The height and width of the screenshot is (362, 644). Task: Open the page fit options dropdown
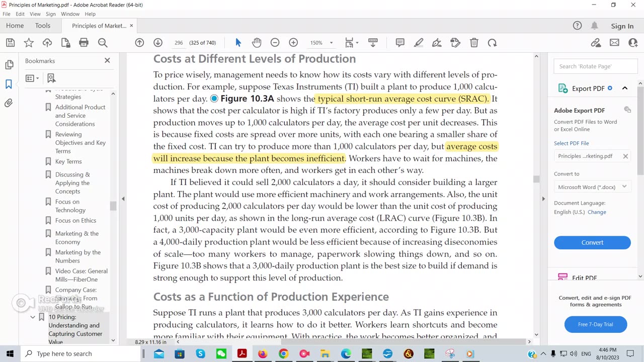(352, 43)
